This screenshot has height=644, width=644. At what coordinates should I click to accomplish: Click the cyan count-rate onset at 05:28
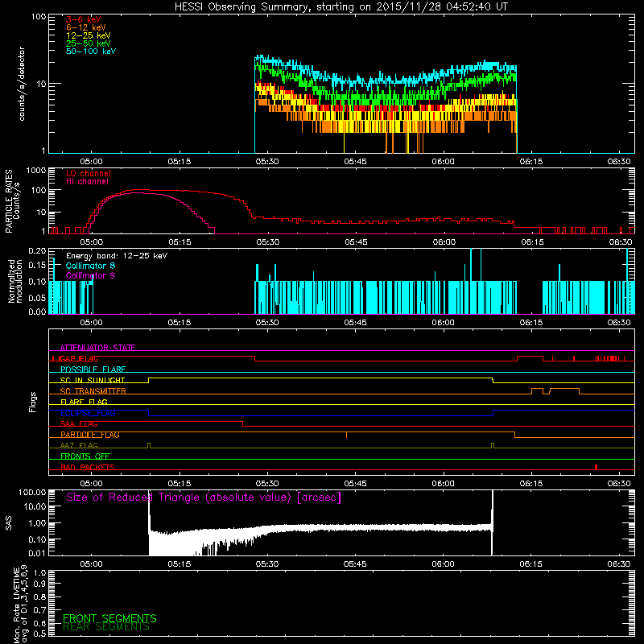[x=255, y=105]
